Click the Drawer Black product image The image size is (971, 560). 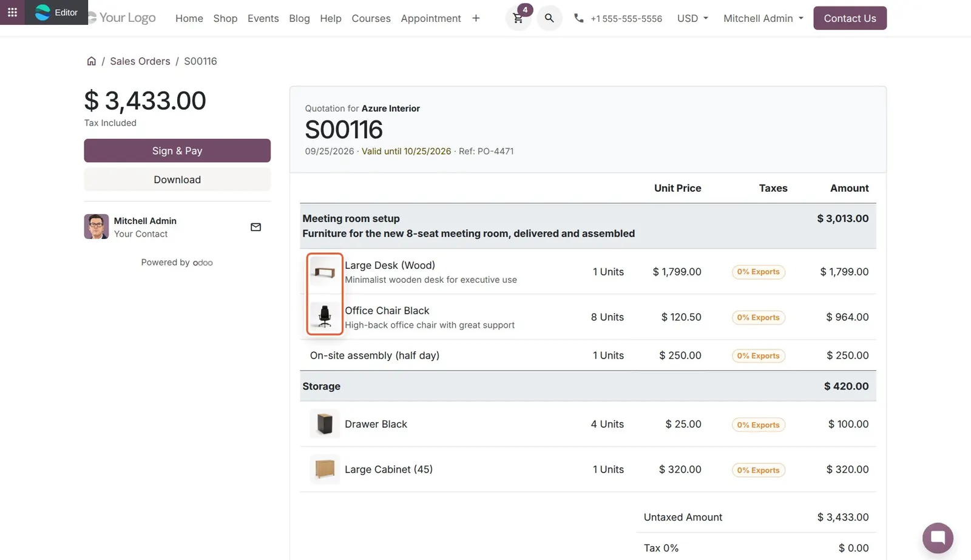tap(325, 423)
